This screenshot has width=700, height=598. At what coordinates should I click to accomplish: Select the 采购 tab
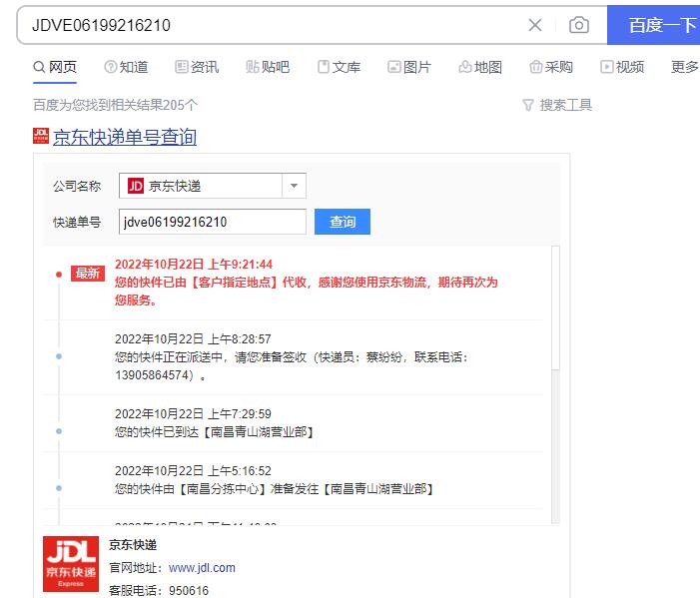(551, 67)
